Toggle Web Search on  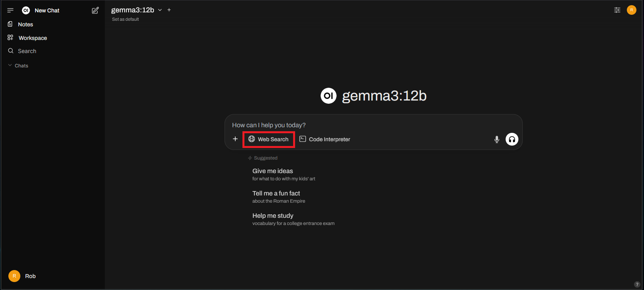268,139
